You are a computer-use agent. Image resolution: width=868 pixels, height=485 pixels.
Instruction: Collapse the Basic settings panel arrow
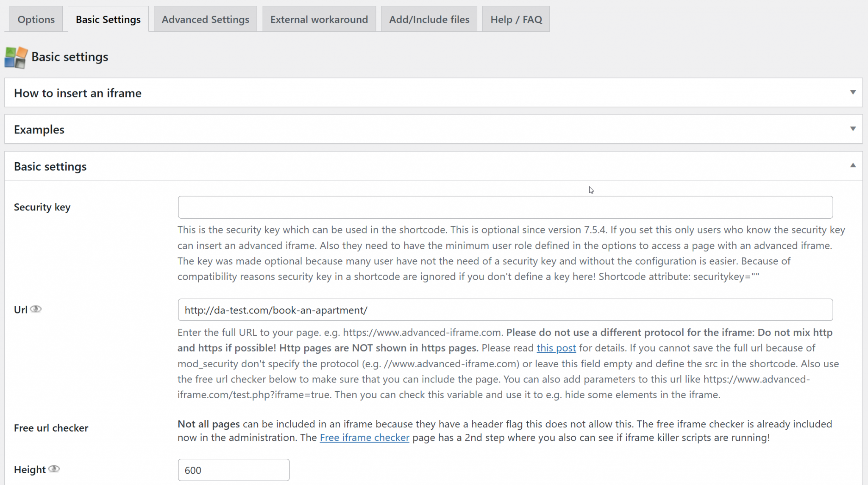pyautogui.click(x=853, y=166)
